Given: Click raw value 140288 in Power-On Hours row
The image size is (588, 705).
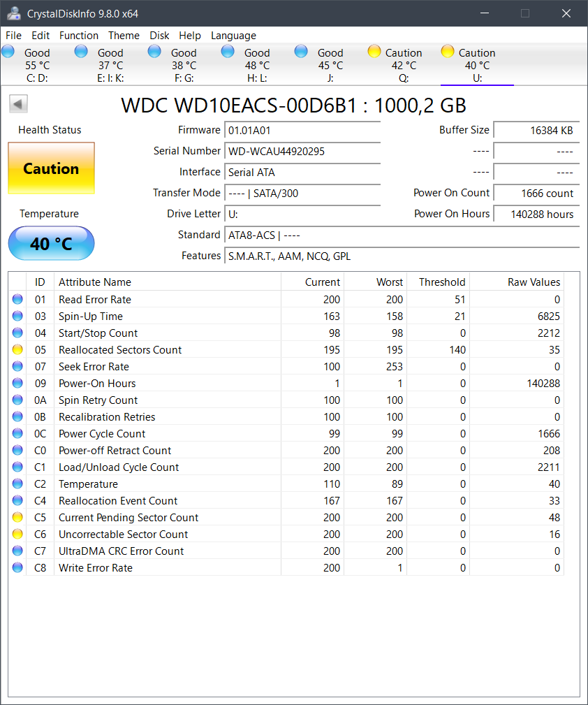Looking at the screenshot, I should 543,384.
